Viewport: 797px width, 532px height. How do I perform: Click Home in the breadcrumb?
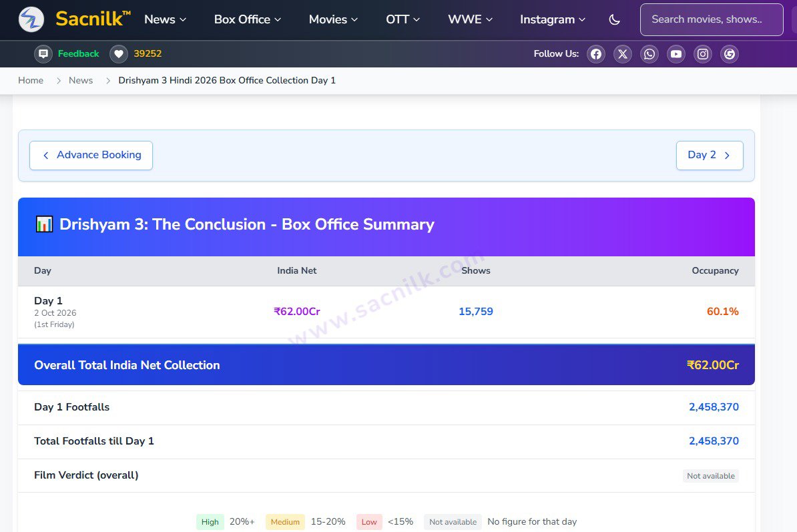coord(31,80)
